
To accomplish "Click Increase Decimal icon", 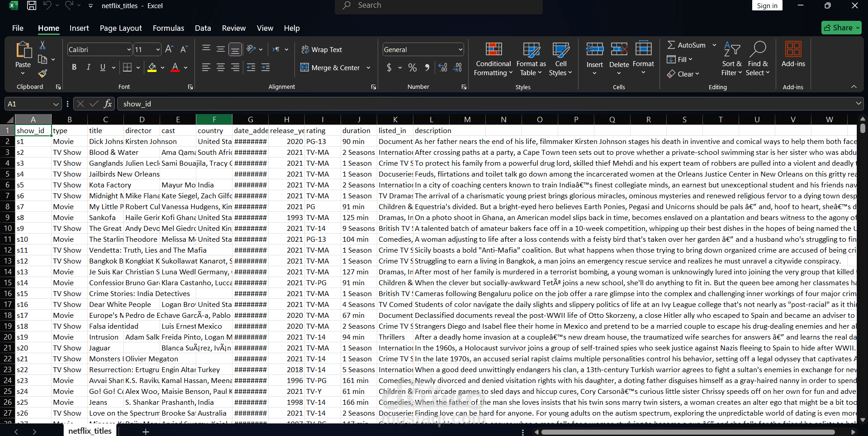I will (x=443, y=67).
